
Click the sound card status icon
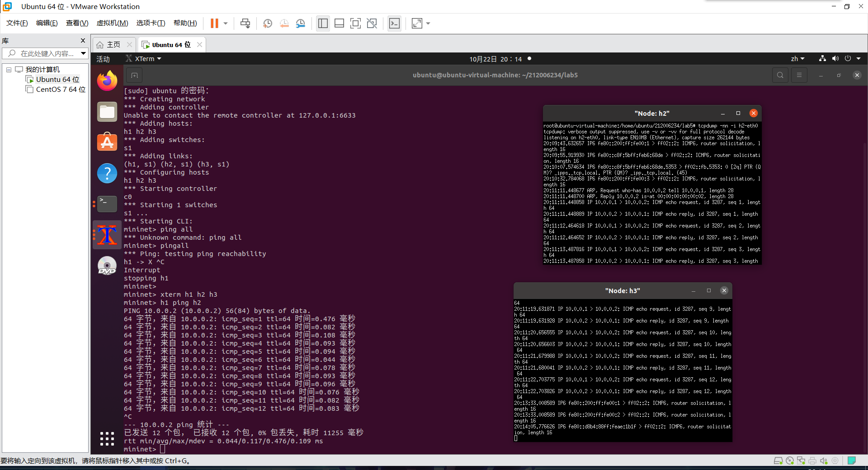824,461
